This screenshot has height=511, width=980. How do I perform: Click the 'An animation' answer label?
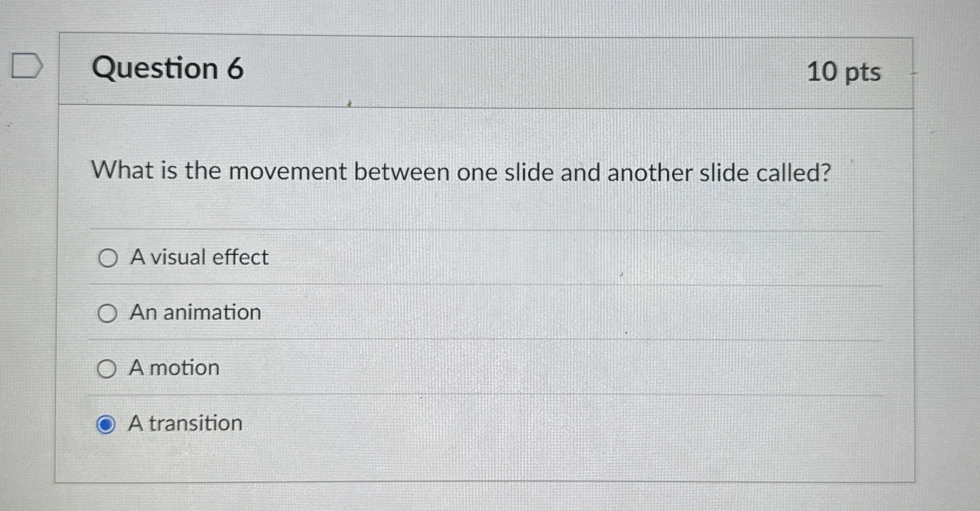[195, 313]
